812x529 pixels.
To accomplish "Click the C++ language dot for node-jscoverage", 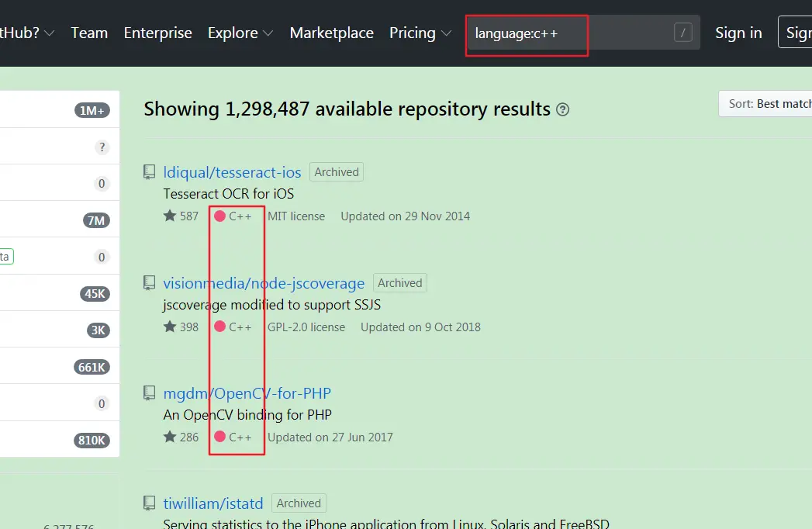I will pyautogui.click(x=219, y=327).
